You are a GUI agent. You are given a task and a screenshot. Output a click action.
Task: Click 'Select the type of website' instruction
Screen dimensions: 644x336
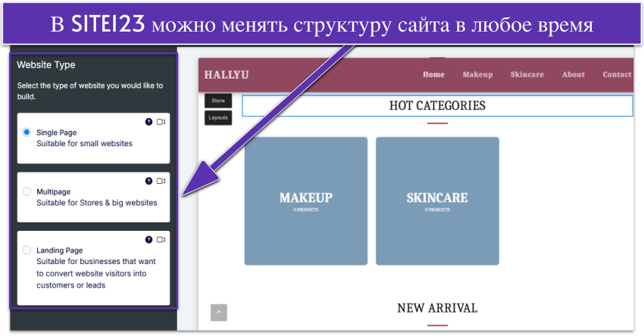[x=90, y=91]
